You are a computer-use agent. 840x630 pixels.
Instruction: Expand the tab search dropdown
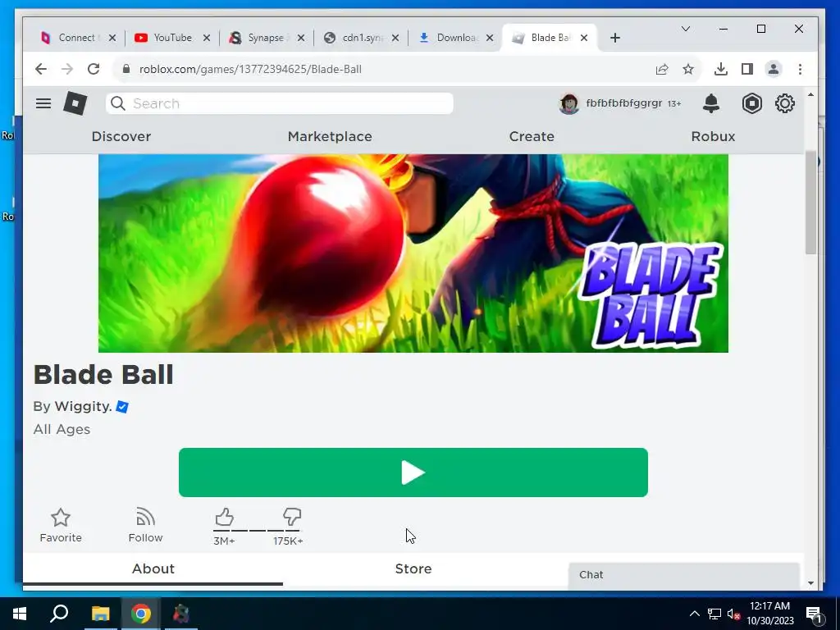(x=686, y=29)
